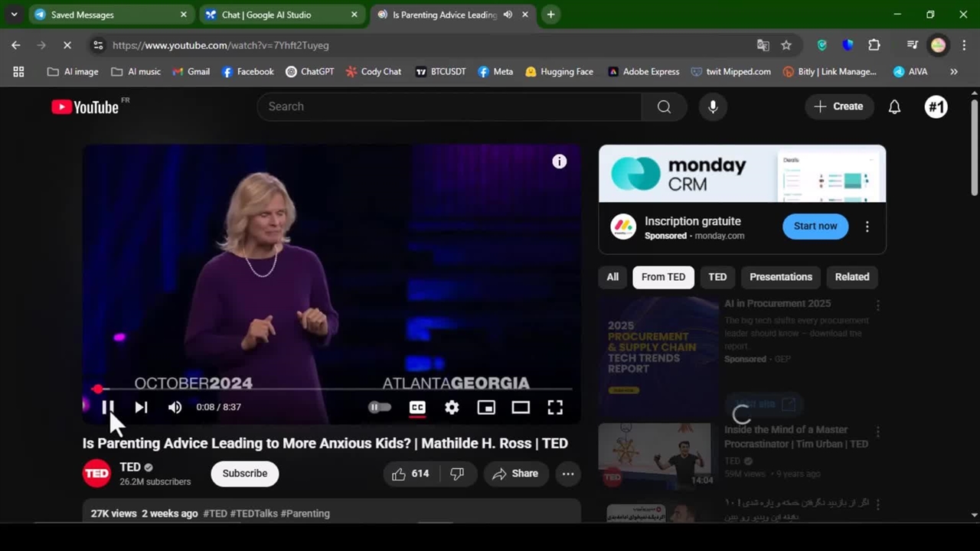Enable miniplayer mode

click(x=486, y=407)
